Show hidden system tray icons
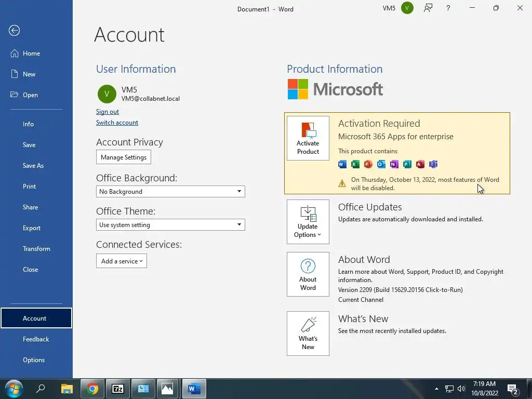Viewport: 532px width, 399px height. pos(436,389)
